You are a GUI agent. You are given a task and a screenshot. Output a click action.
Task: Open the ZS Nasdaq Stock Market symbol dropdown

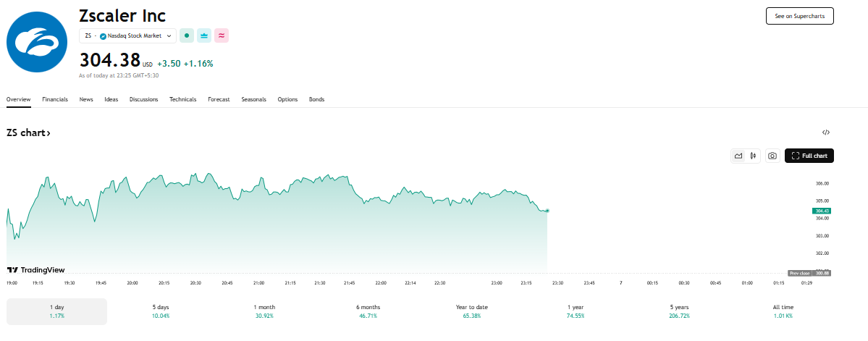pos(128,35)
